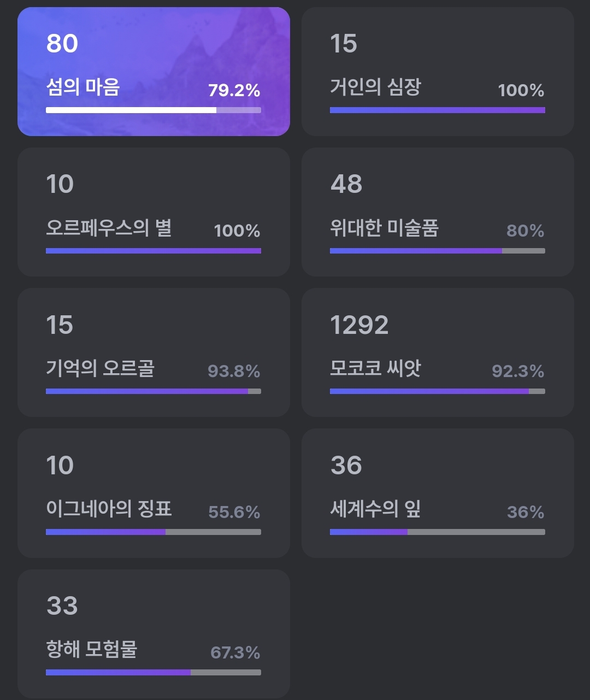590x700 pixels.
Task: Click the 거인의 심장 progress bar
Action: 438,110
